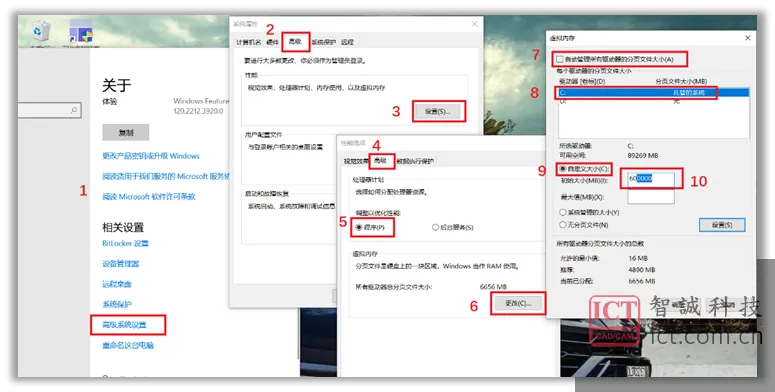
Task: Switch to 数据执行保护 tab
Action: (x=415, y=161)
